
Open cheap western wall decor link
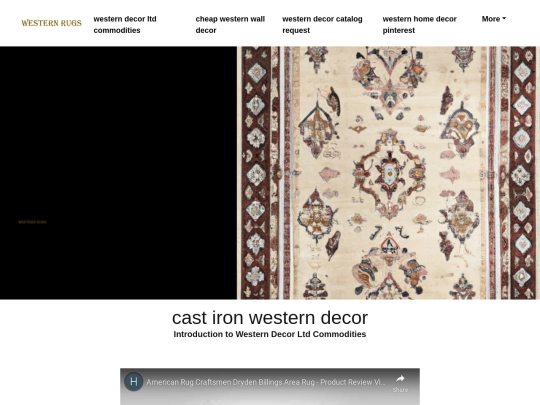click(230, 24)
